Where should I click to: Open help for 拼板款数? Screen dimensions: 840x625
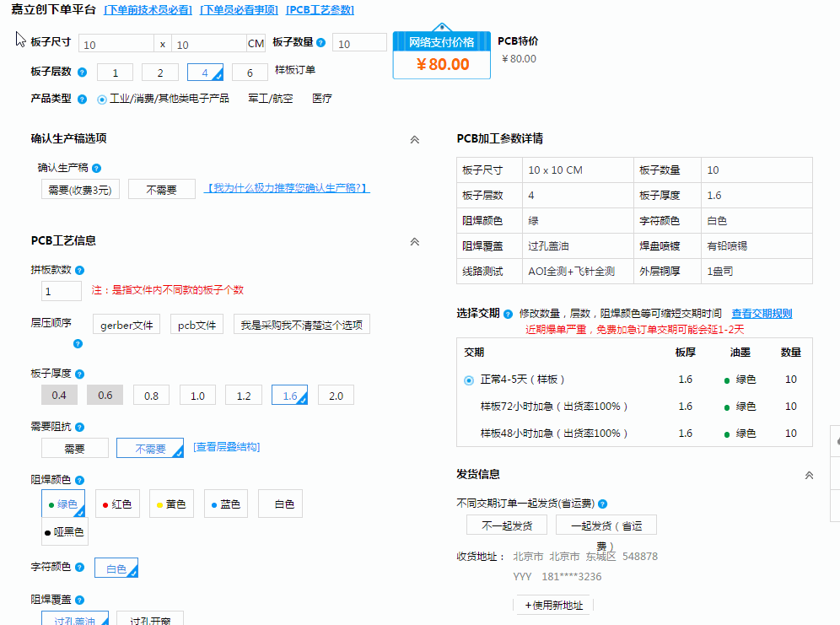78,269
